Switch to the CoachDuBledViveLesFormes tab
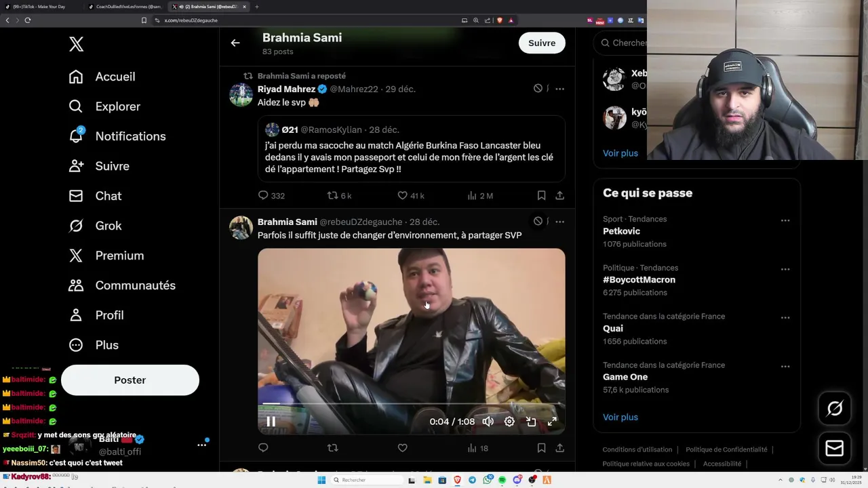The width and height of the screenshot is (868, 488). click(x=125, y=7)
